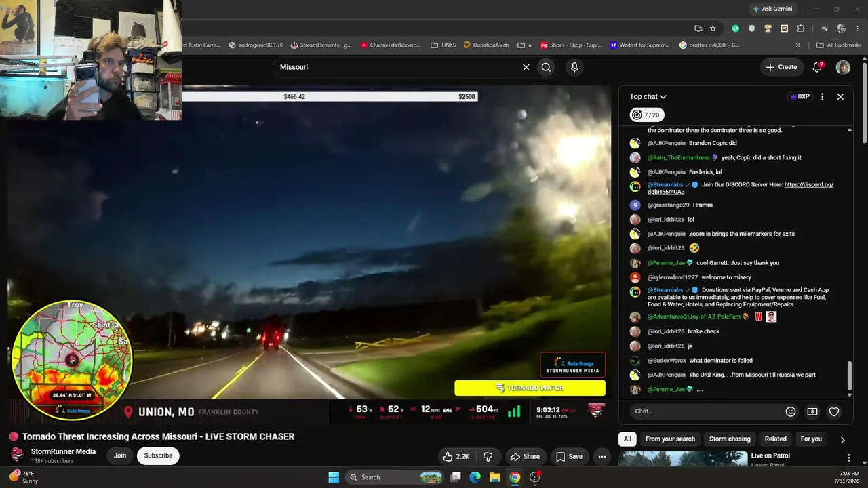Switch to Chrome on the taskbar

(515, 477)
